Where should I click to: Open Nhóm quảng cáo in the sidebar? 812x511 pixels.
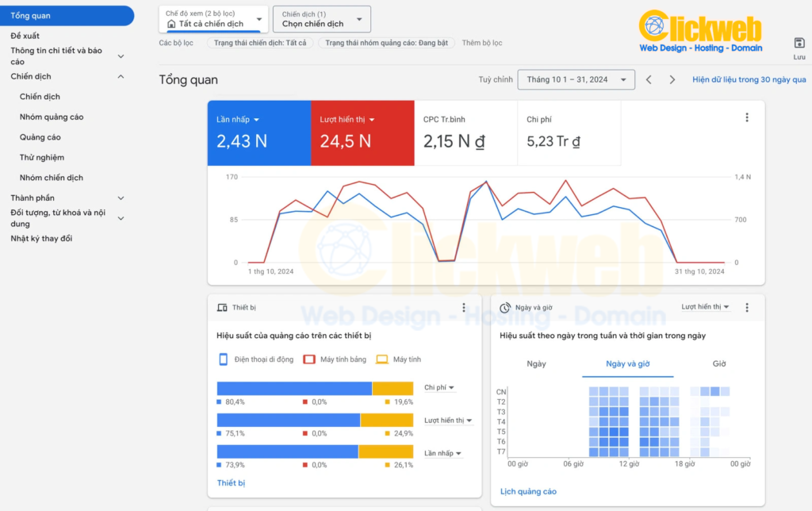tap(52, 117)
